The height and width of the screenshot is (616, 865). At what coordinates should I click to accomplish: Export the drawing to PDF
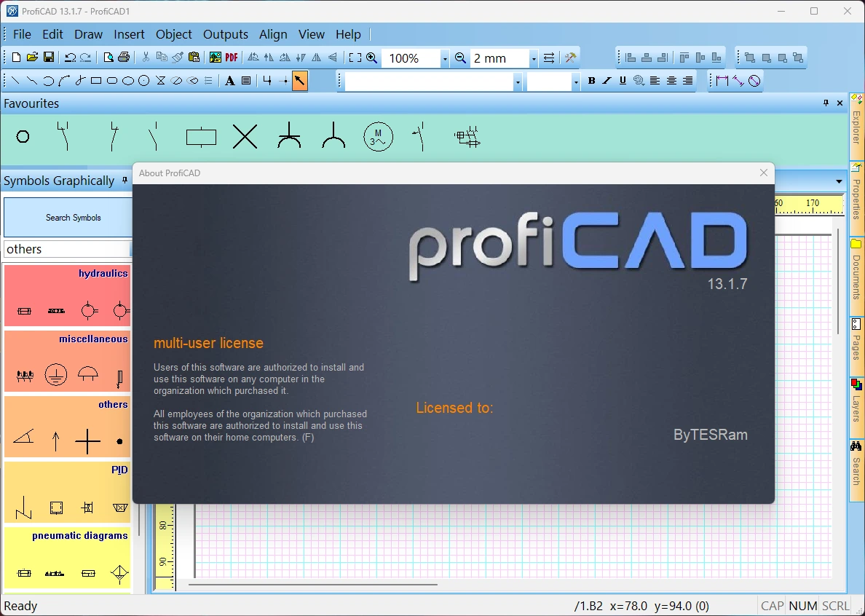click(x=231, y=58)
